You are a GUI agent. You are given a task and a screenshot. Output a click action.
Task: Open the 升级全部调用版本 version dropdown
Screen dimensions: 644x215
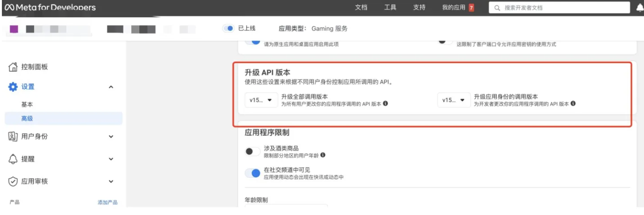pos(261,100)
